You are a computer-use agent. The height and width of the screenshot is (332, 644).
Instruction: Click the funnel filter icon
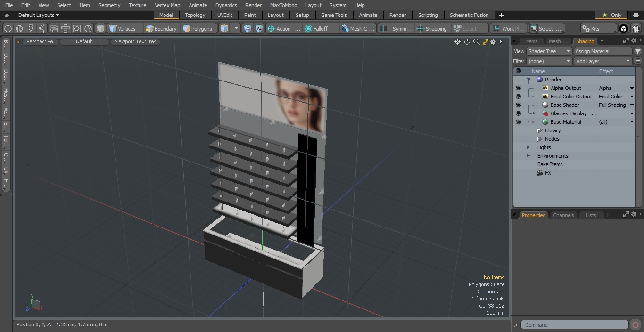pyautogui.click(x=638, y=51)
